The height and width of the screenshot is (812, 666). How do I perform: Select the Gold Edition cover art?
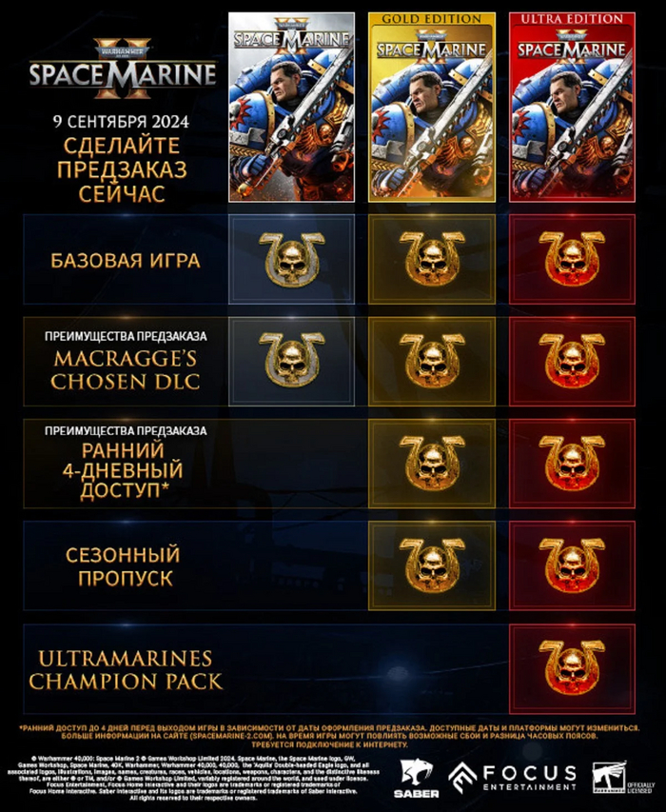[432, 108]
